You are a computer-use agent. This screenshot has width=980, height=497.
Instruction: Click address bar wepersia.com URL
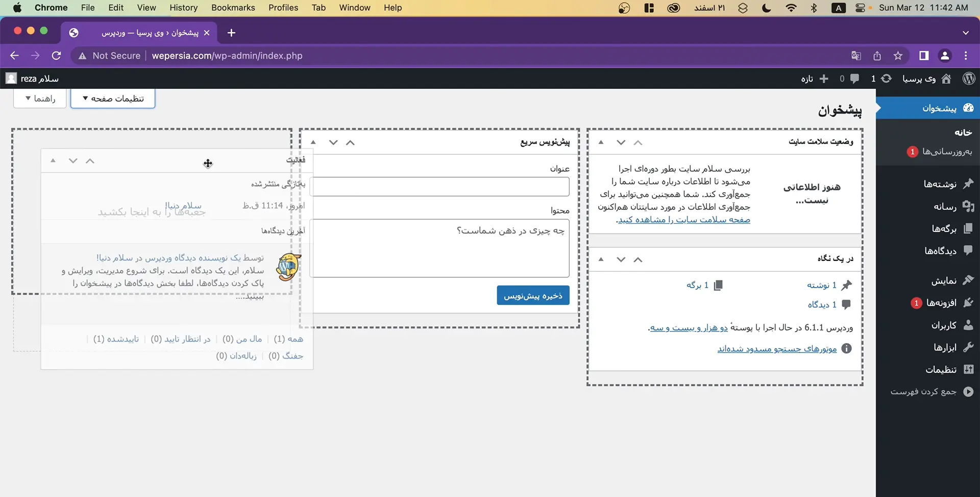click(x=227, y=56)
